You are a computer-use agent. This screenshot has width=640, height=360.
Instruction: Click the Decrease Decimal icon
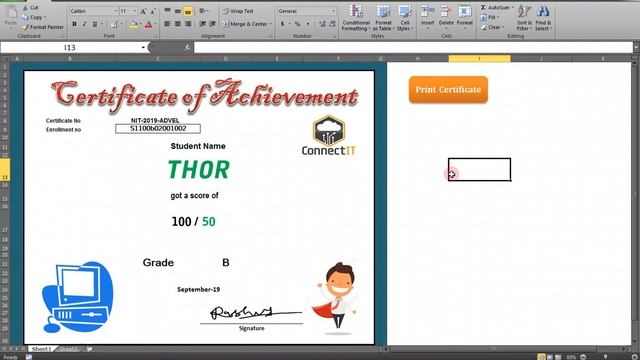click(x=333, y=24)
